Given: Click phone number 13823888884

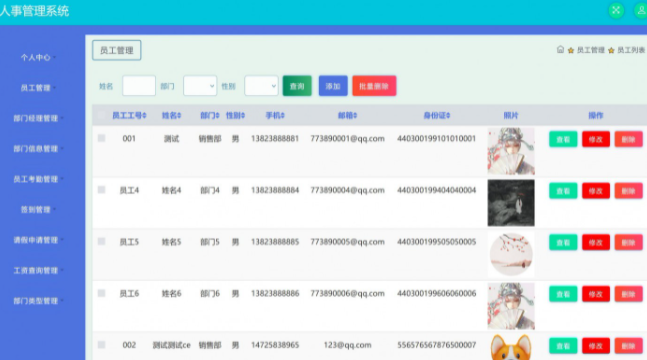Looking at the screenshot, I should [x=275, y=190].
